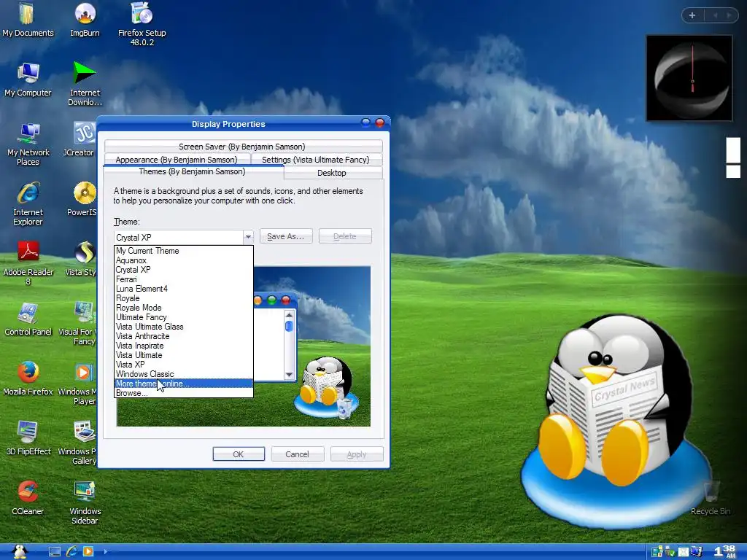This screenshot has height=560, width=747.
Task: Choose Windows Classic theme
Action: pos(184,374)
